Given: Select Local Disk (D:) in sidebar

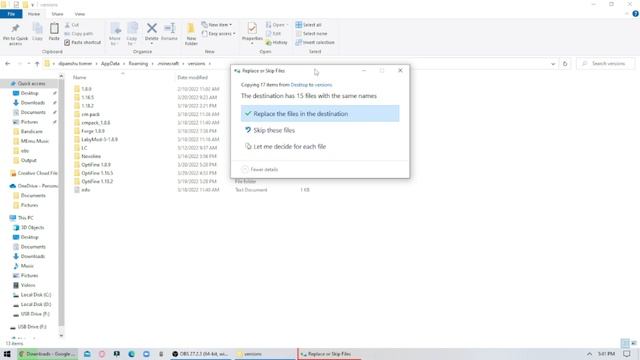Looking at the screenshot, I should (36, 304).
